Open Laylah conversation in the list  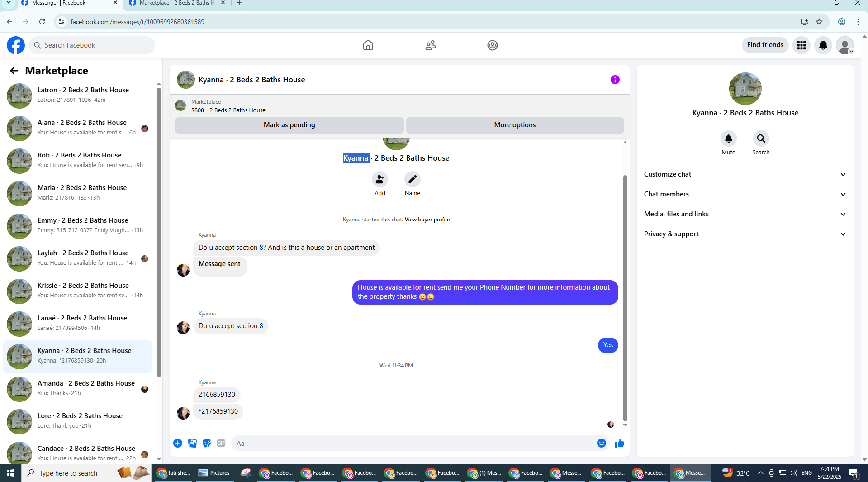click(x=78, y=258)
